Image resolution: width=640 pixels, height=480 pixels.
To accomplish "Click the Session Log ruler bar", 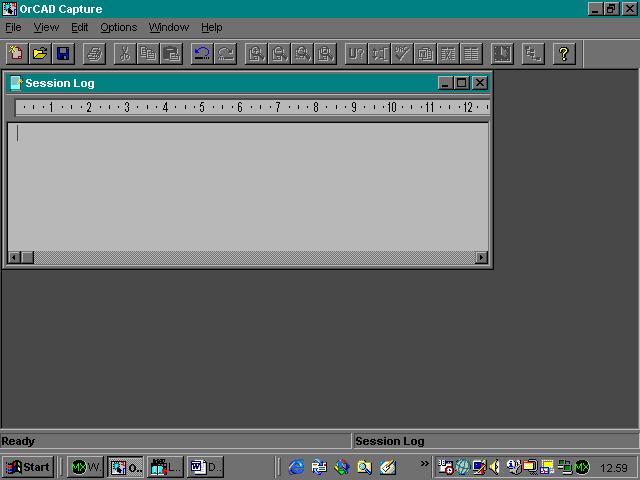I will click(252, 107).
